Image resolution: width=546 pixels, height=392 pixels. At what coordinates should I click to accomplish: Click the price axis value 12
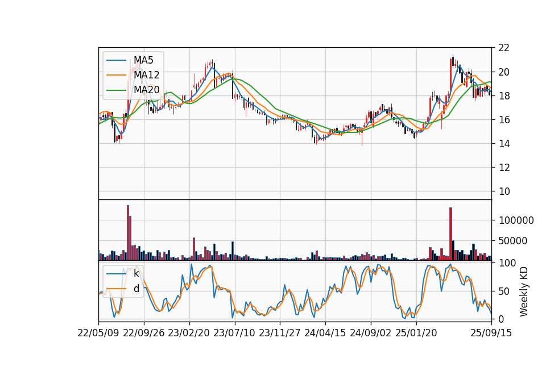click(x=504, y=167)
